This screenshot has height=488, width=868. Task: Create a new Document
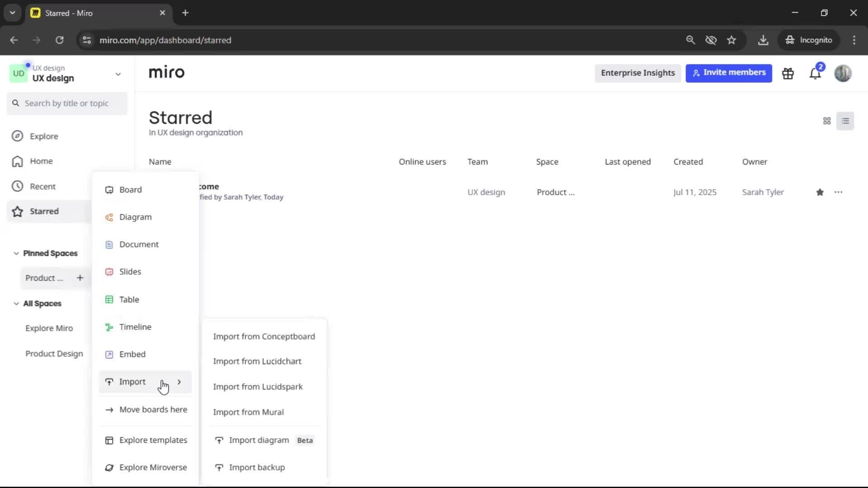[x=145, y=244]
